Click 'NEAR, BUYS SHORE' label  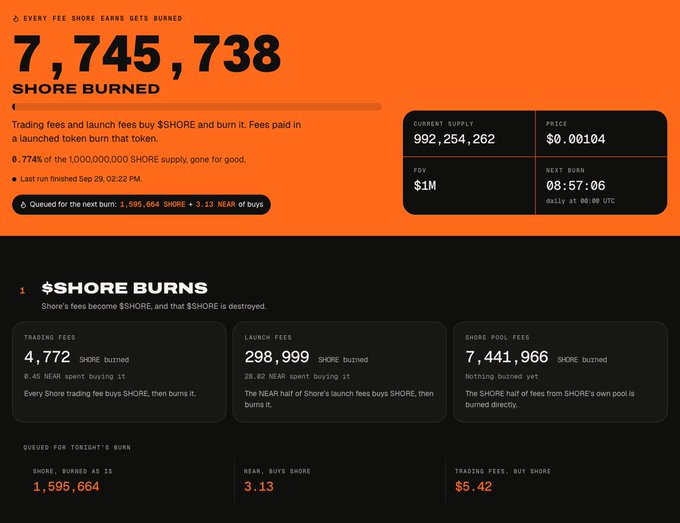(x=277, y=471)
